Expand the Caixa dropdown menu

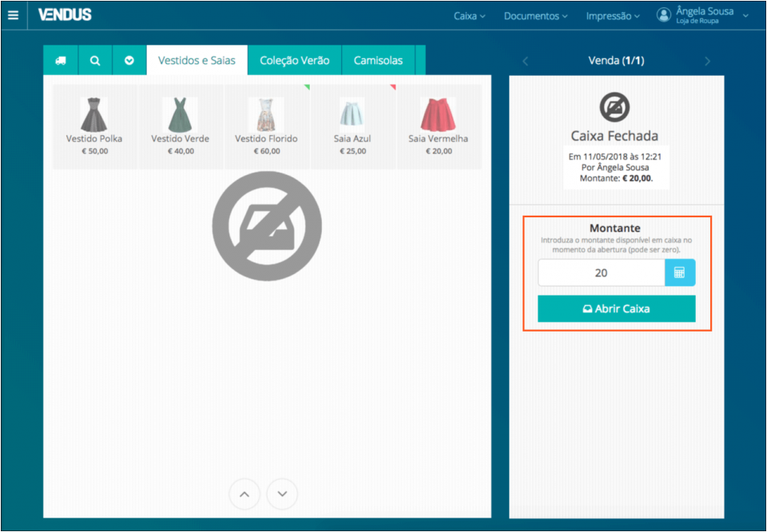(469, 16)
